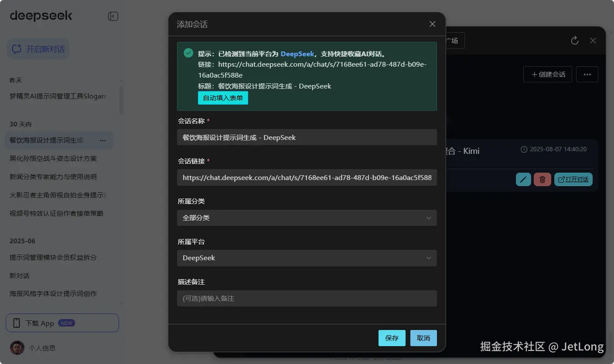Open the 视频号特效认证创作者接单策略 chat
Image resolution: width=614 pixels, height=364 pixels.
(57, 214)
